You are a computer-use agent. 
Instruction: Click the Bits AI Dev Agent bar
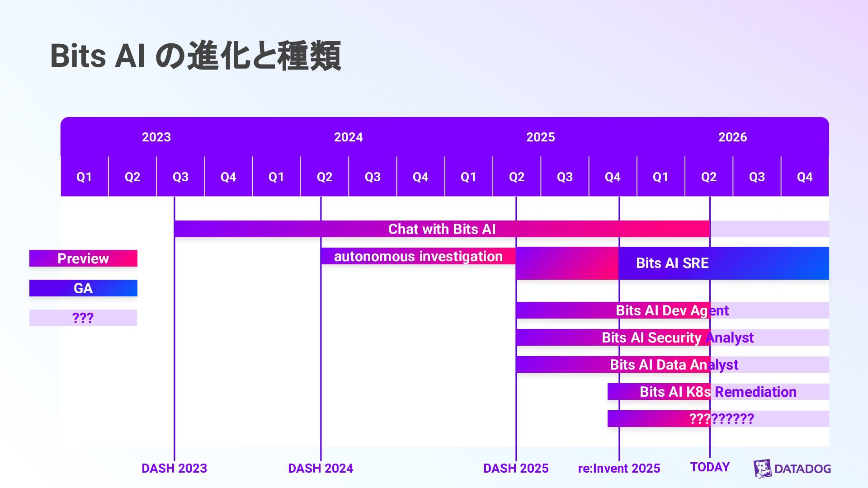pos(672,310)
